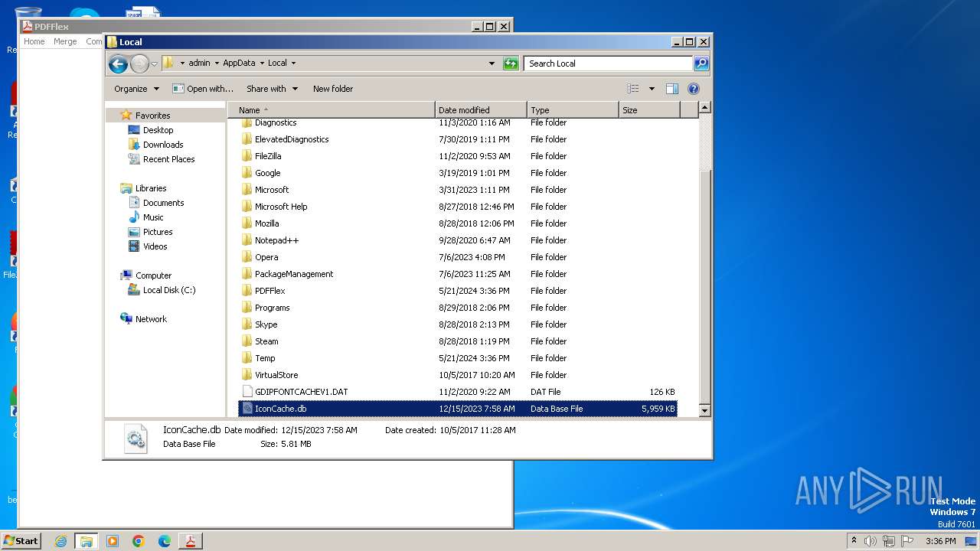980x551 pixels.
Task: Select the Notepad++ folder icon
Action: [247, 240]
